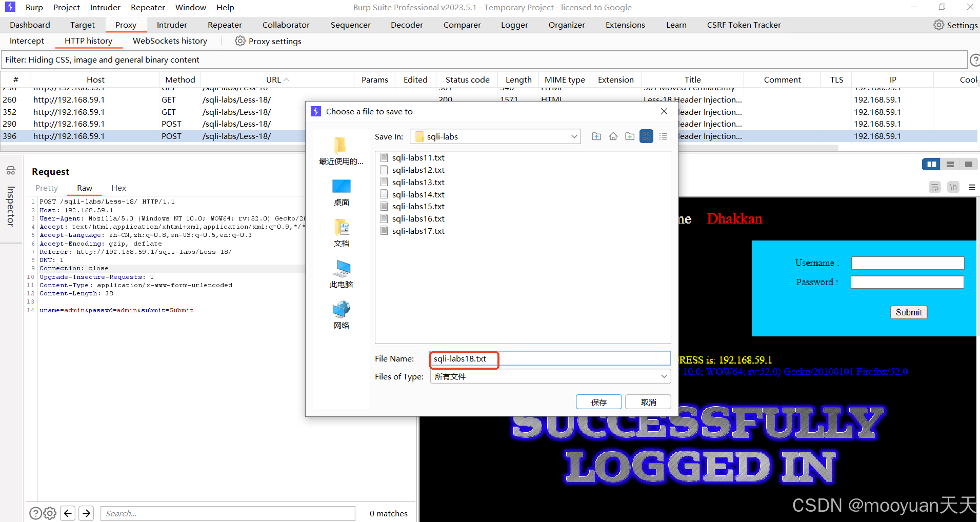Switch to CSRF Token Tracker tab

click(x=744, y=25)
